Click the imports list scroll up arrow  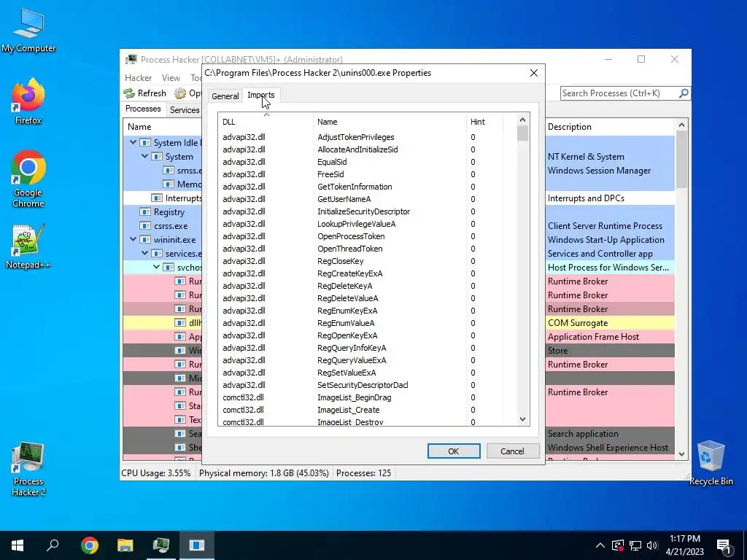[522, 120]
